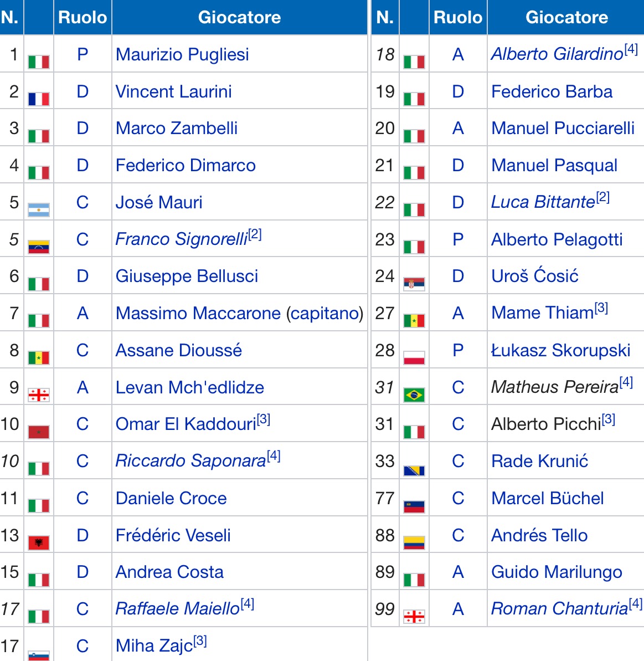The width and height of the screenshot is (644, 661).
Task: Open the Alberto Gilardino link
Action: (557, 54)
